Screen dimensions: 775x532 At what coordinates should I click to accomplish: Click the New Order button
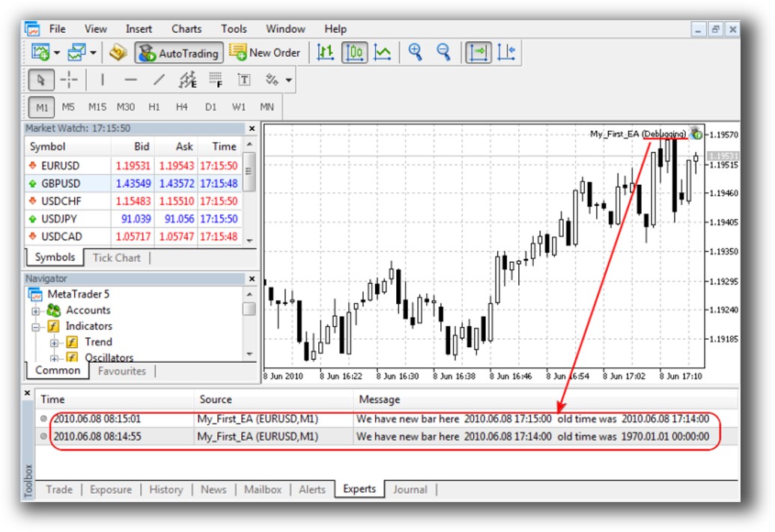265,52
